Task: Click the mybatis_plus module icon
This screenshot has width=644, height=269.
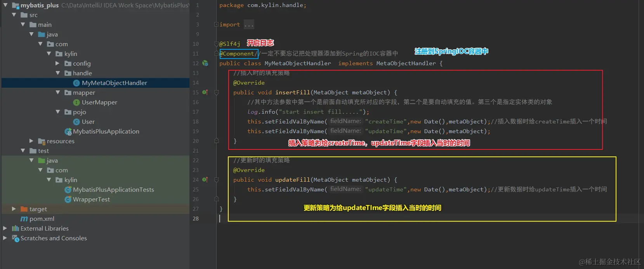Action: click(16, 5)
